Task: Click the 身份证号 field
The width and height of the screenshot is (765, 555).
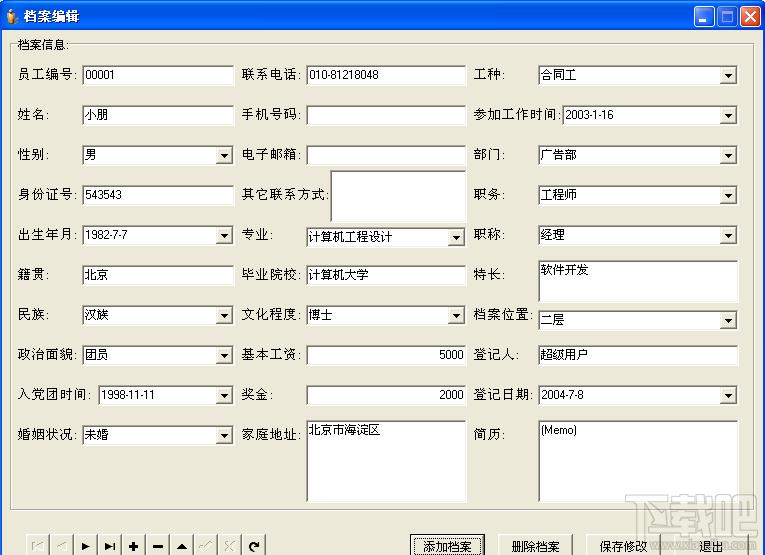Action: [158, 195]
